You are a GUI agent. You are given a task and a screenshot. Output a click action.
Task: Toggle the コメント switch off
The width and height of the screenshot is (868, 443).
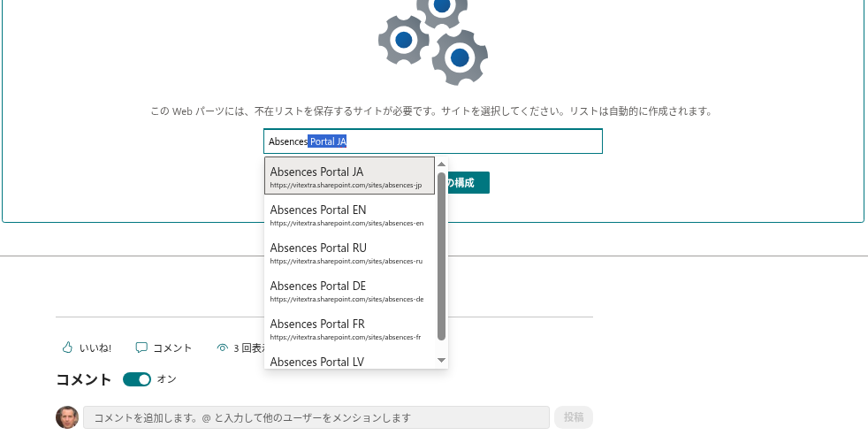click(x=137, y=379)
